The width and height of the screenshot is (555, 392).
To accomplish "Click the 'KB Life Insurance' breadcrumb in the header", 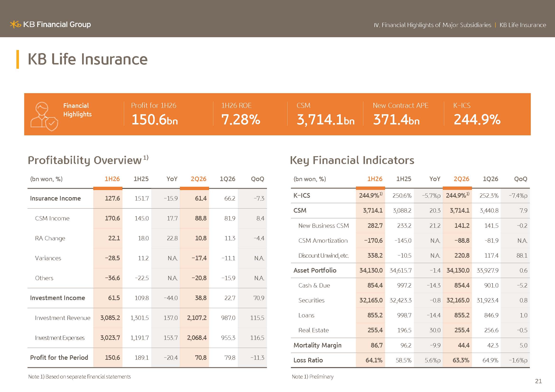I will pyautogui.click(x=522, y=25).
